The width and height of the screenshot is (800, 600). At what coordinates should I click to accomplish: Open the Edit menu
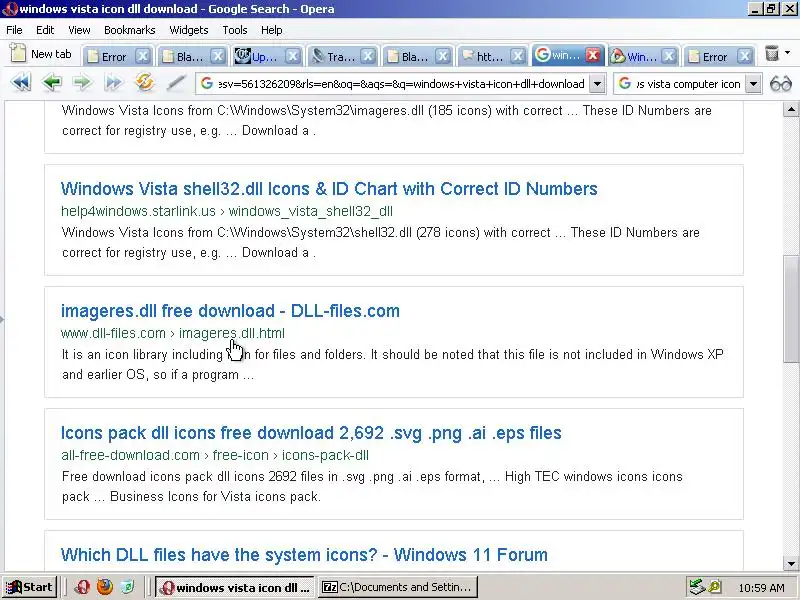pyautogui.click(x=45, y=30)
